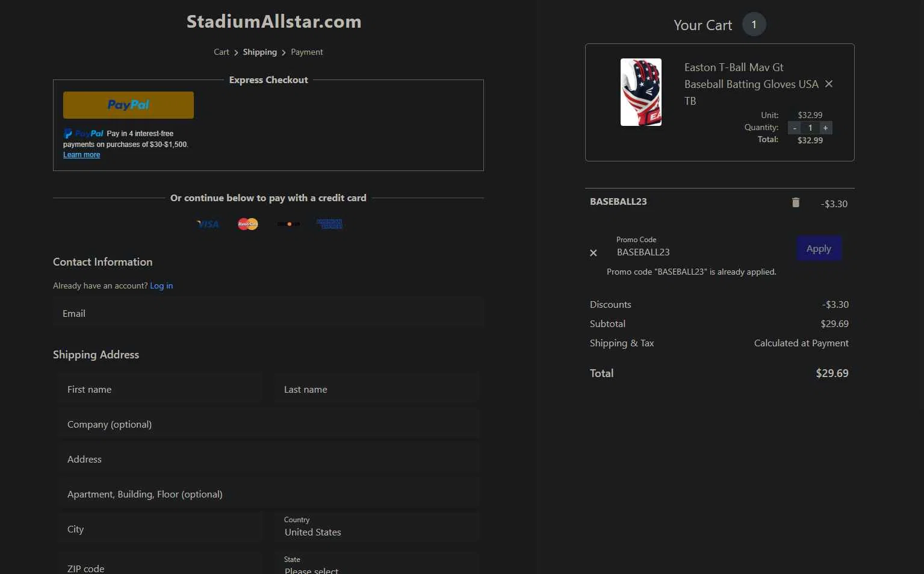The image size is (924, 574).
Task: Delete BASEBALL23 promo with trash icon
Action: point(796,202)
